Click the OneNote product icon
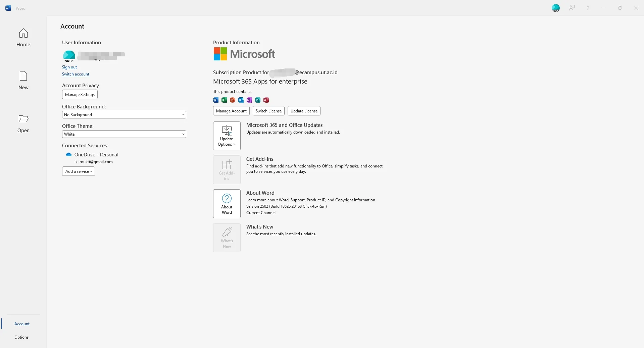Viewport: 644px width, 348px height. click(x=249, y=100)
